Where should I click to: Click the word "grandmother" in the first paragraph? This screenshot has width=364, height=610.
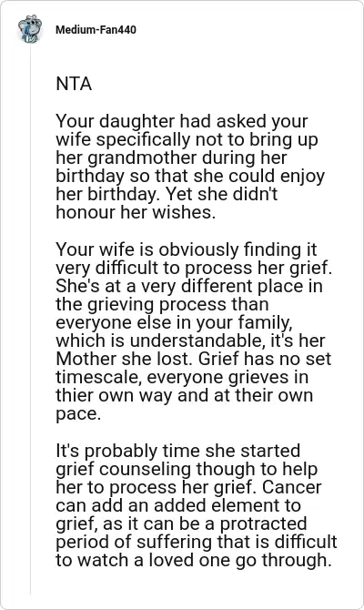coord(142,158)
